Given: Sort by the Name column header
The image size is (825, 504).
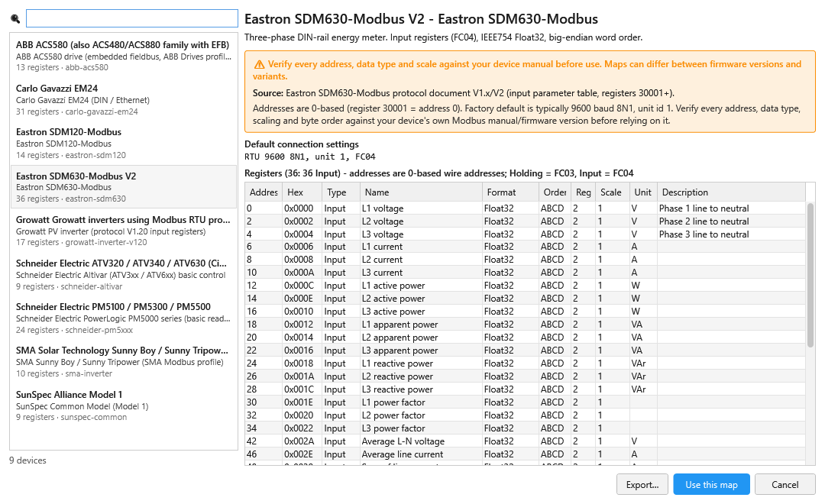Looking at the screenshot, I should [x=421, y=192].
